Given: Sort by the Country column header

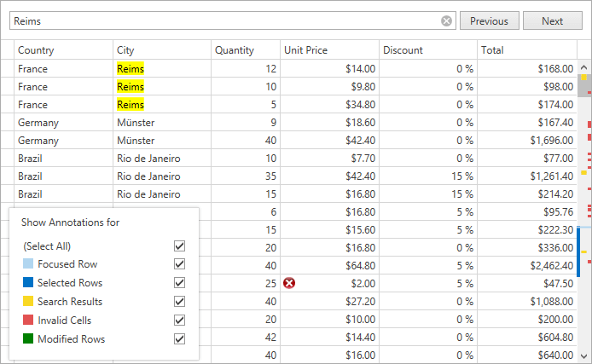Looking at the screenshot, I should tap(63, 50).
